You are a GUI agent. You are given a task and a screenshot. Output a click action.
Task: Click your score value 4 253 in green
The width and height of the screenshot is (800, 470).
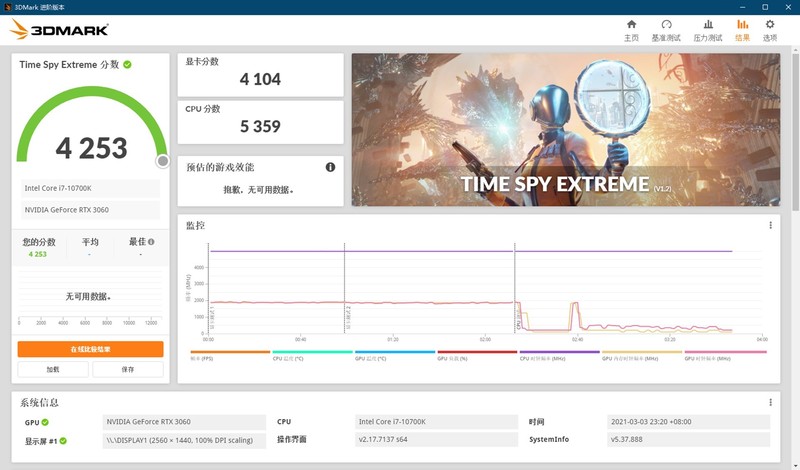[x=37, y=254]
